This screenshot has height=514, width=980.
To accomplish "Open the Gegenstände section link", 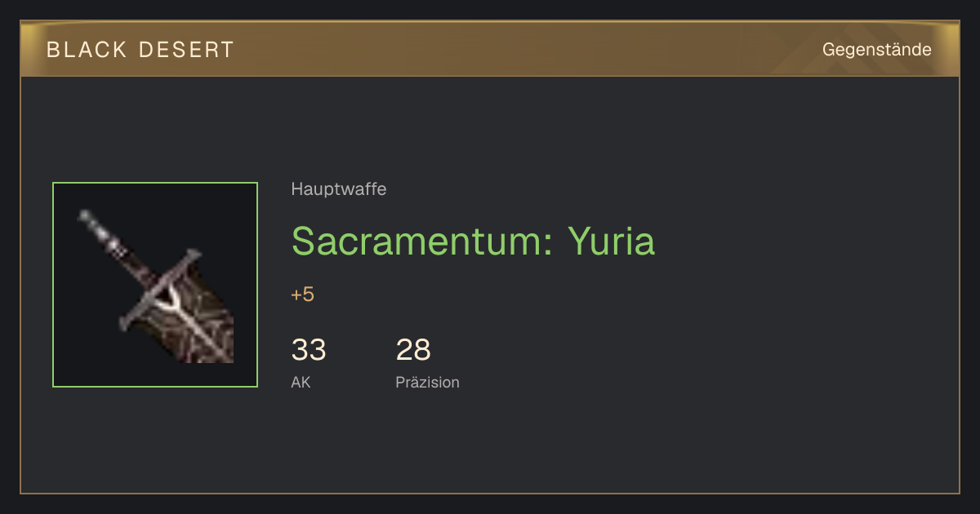I will click(876, 50).
